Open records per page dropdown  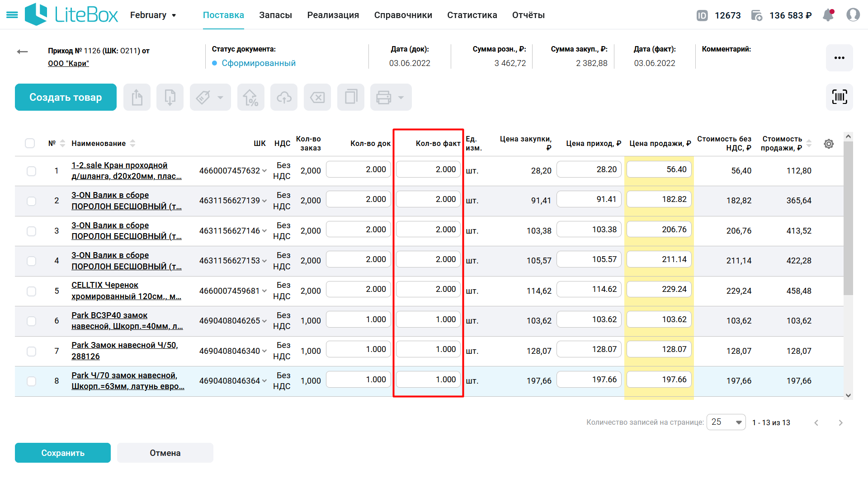point(726,422)
